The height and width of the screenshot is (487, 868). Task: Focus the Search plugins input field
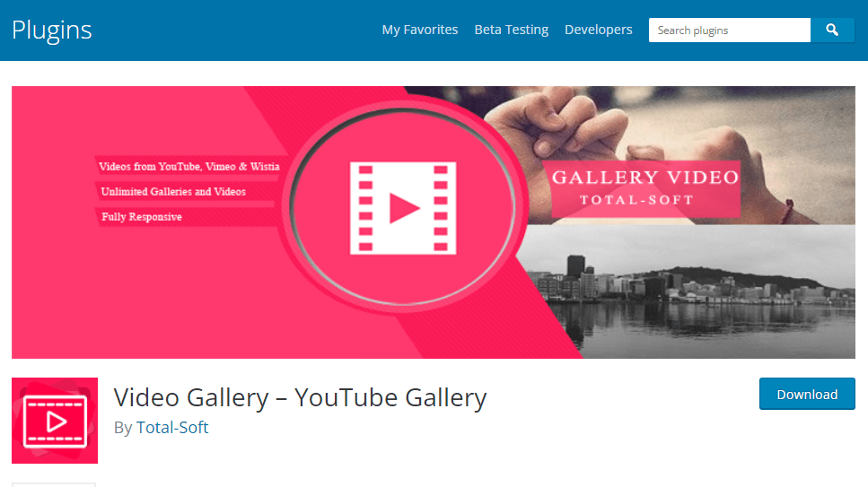click(730, 30)
